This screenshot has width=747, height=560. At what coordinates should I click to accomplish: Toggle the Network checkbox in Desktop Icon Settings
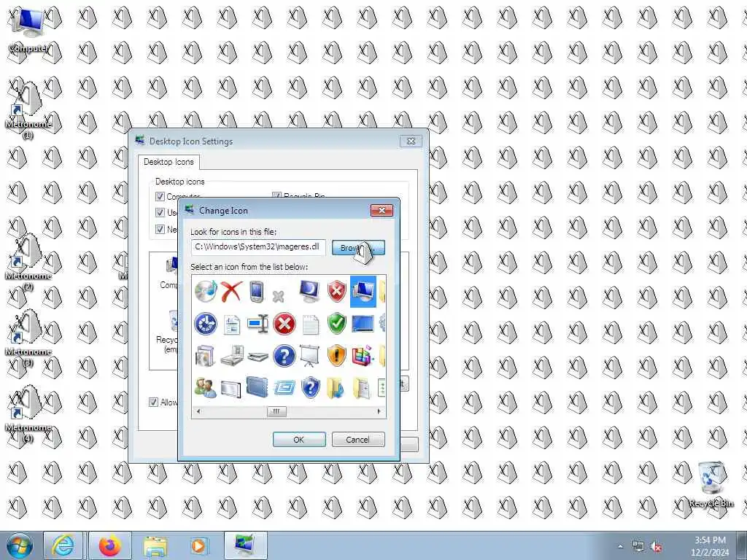(x=160, y=229)
